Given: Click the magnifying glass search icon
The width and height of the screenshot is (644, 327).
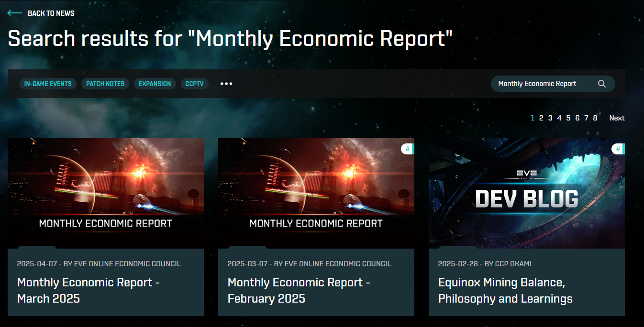Looking at the screenshot, I should tap(602, 84).
